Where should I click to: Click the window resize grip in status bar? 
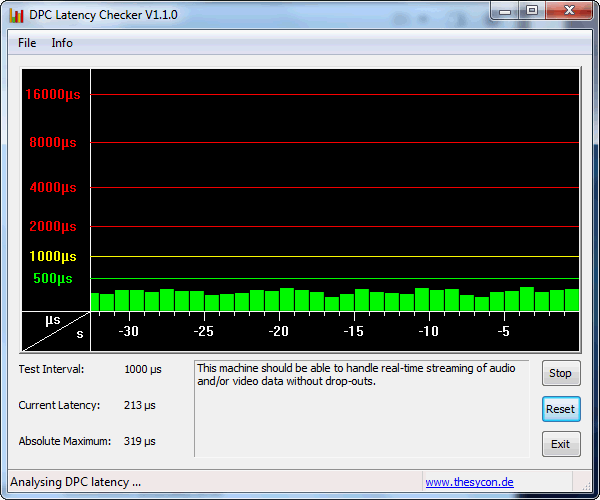(586, 486)
